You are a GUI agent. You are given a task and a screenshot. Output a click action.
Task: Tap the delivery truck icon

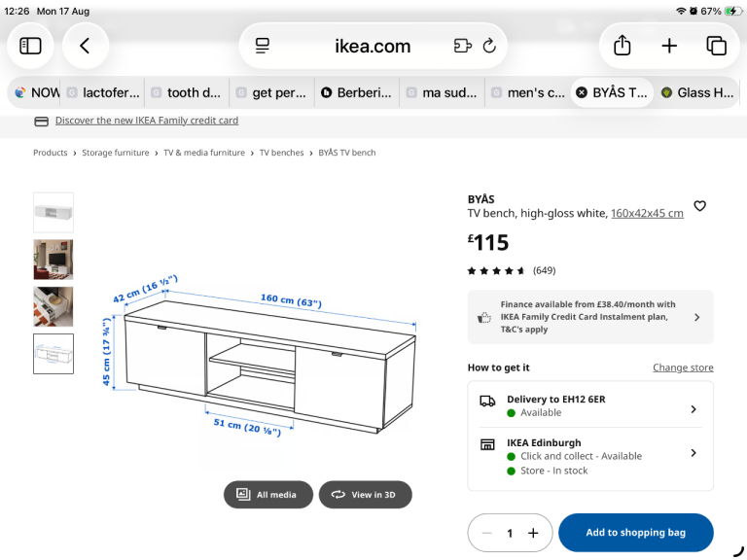(x=487, y=401)
